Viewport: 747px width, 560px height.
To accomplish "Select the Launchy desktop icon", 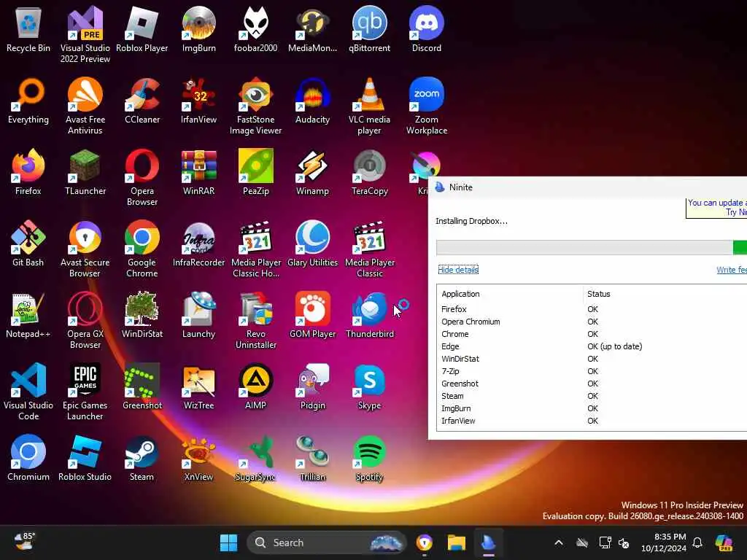I will pyautogui.click(x=198, y=315).
